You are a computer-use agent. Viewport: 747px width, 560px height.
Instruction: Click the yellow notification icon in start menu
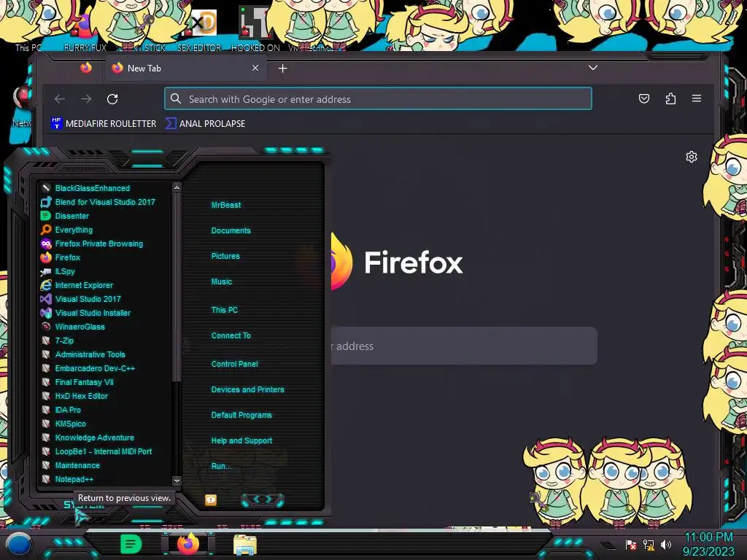(211, 499)
